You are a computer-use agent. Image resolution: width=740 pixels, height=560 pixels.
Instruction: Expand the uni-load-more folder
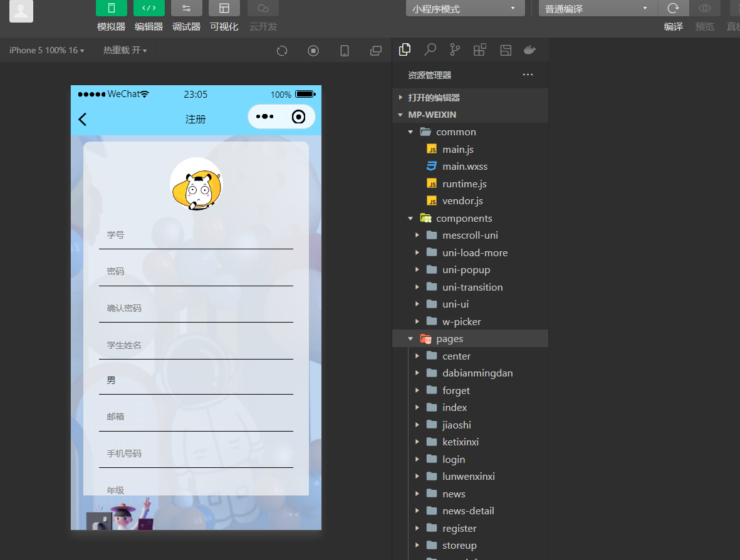click(x=470, y=252)
